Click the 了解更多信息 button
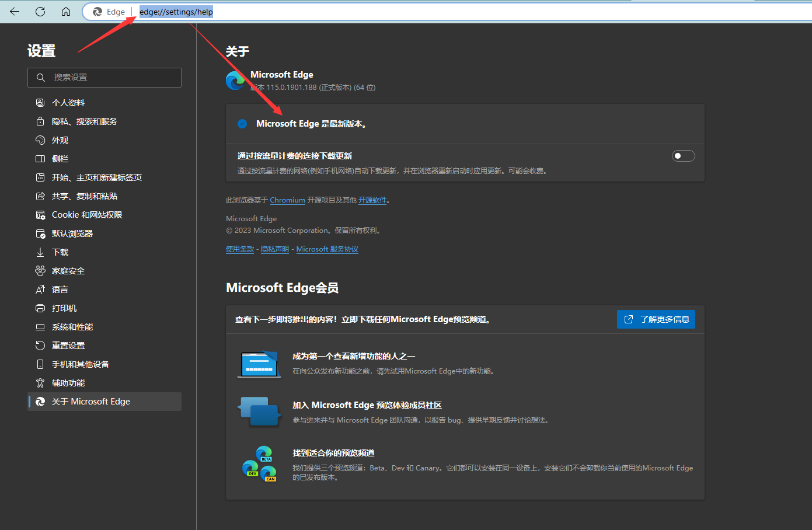 point(656,319)
